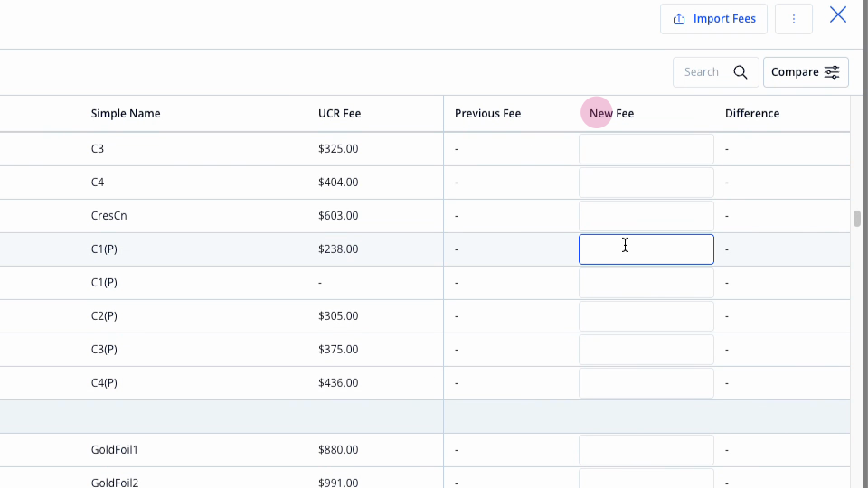Click New Fee input for C2(P)
The width and height of the screenshot is (868, 488).
(x=646, y=316)
